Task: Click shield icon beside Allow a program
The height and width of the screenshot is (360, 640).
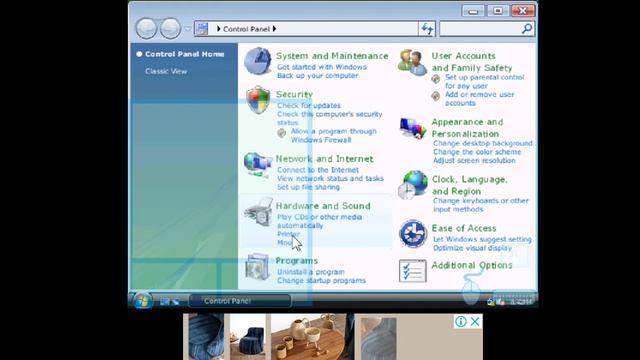Action: (281, 133)
